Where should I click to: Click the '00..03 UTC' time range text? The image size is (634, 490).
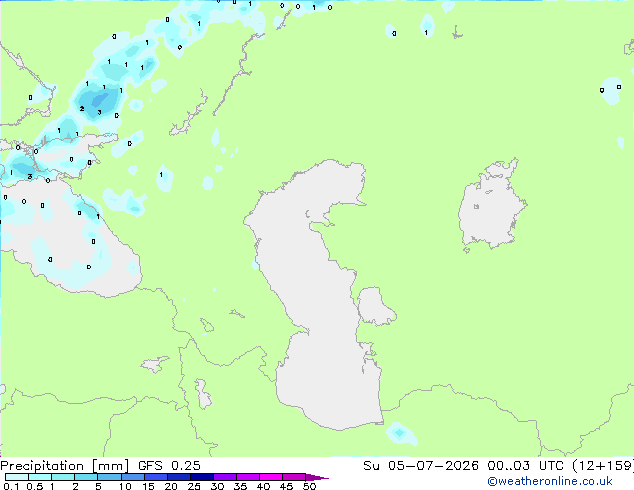click(x=525, y=466)
